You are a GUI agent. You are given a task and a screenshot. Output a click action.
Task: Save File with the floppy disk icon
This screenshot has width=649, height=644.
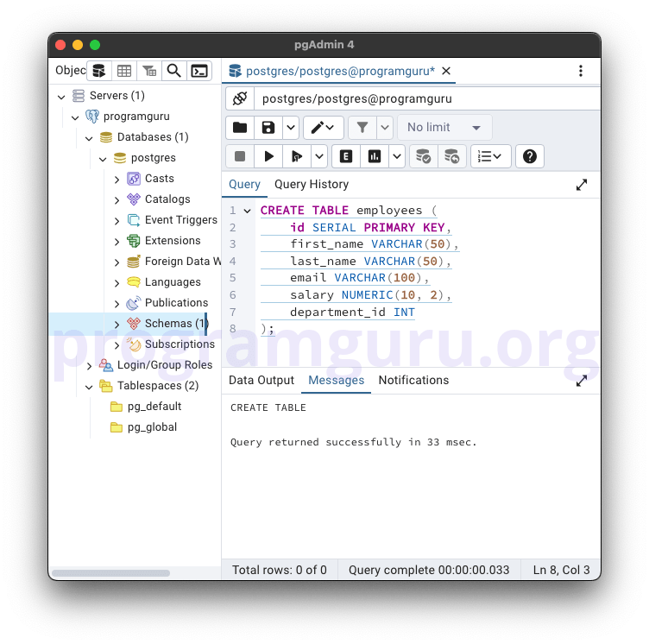[268, 128]
